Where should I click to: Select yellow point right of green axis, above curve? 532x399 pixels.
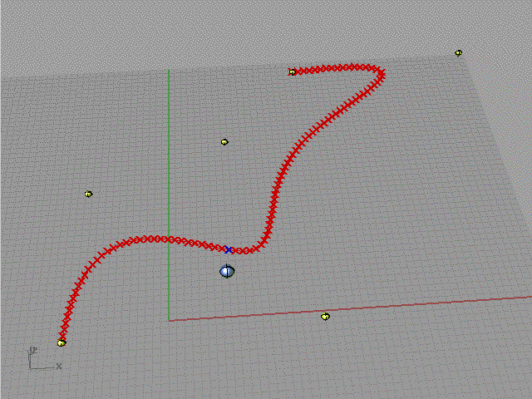[224, 142]
